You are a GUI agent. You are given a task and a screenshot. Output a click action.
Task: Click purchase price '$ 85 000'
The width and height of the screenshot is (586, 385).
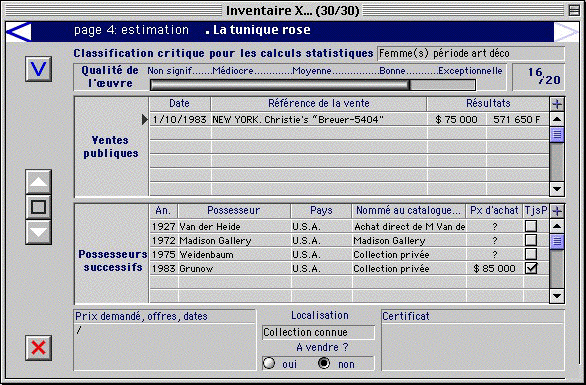(x=494, y=269)
